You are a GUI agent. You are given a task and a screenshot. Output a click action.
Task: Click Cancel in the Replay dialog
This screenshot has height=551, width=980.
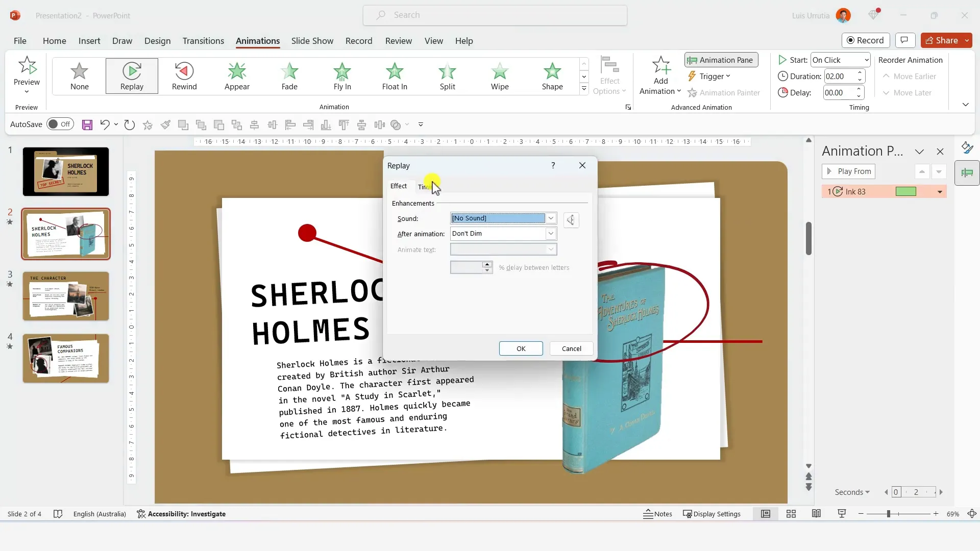coord(571,348)
